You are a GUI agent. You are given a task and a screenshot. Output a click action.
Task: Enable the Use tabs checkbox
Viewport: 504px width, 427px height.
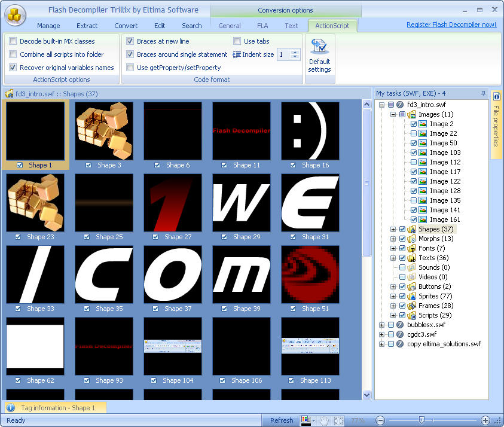(237, 41)
